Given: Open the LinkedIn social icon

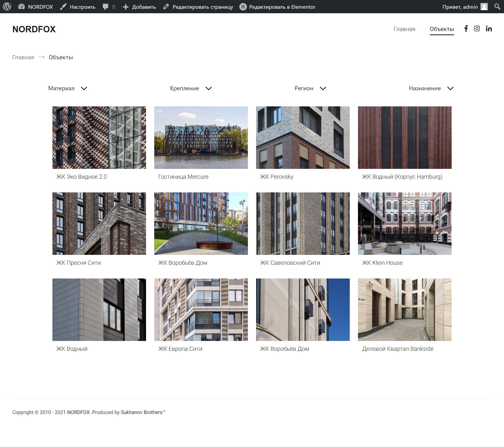Looking at the screenshot, I should click(x=489, y=29).
